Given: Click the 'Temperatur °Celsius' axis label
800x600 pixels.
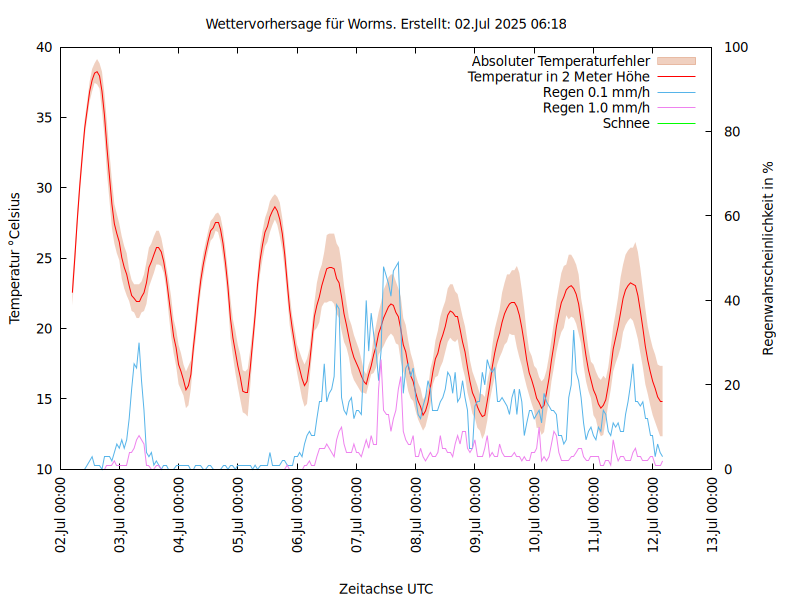Looking at the screenshot, I should 15,257.
